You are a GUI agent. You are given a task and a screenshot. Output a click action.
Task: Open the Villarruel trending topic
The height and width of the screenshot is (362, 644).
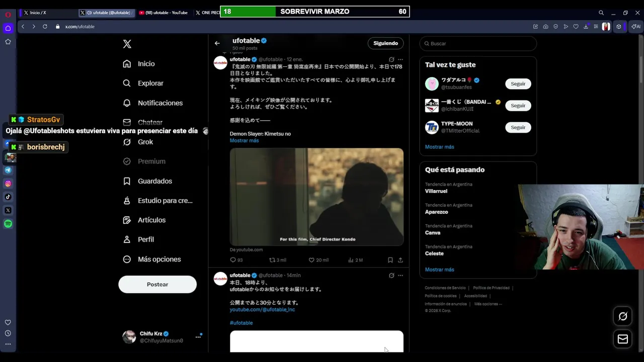pos(436,191)
